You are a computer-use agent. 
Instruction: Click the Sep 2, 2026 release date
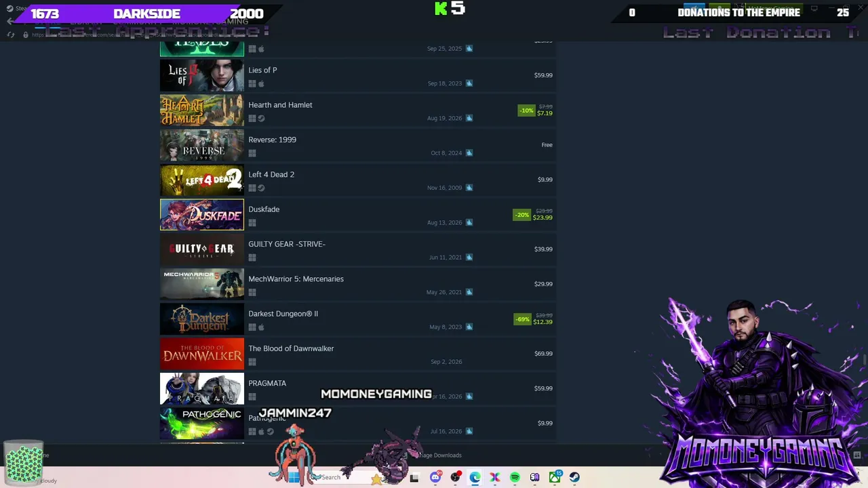446,362
